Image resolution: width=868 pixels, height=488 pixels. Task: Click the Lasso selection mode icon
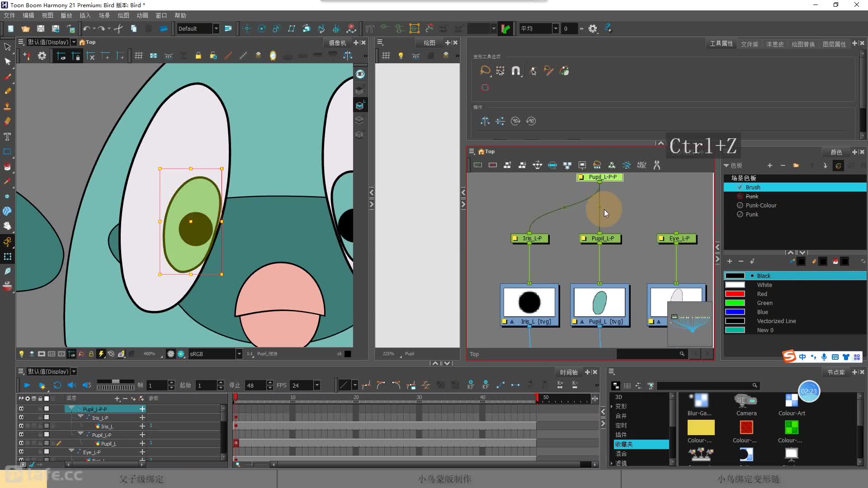click(485, 71)
